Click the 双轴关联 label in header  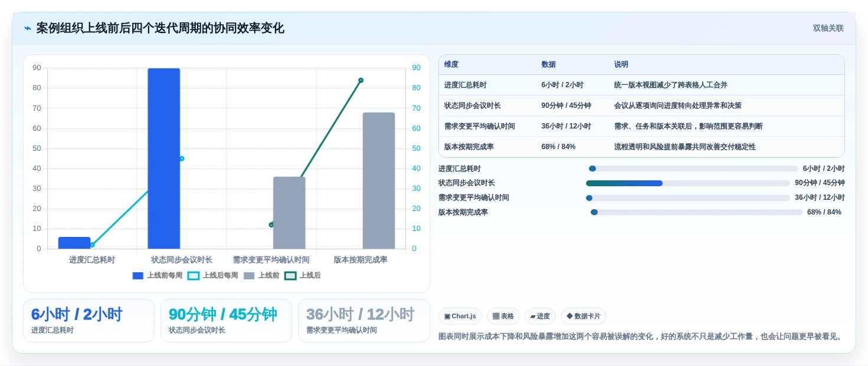click(x=828, y=28)
